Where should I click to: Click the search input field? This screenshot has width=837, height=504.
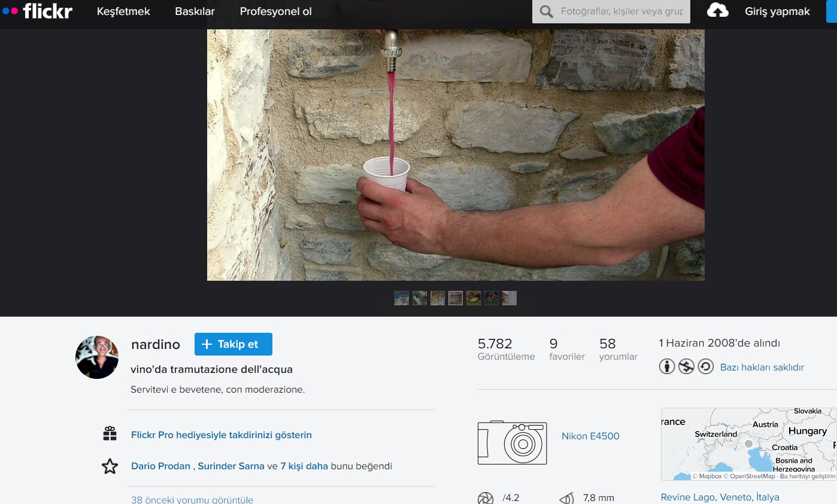623,11
